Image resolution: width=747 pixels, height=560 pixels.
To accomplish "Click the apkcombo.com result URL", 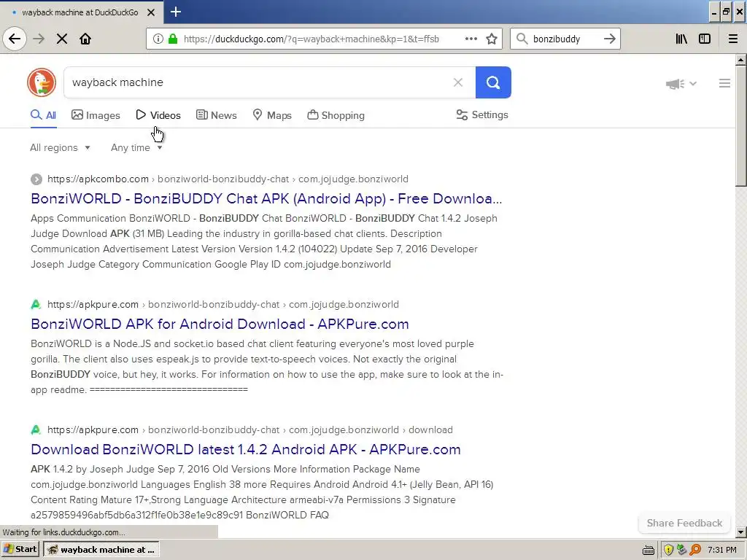I will point(228,179).
